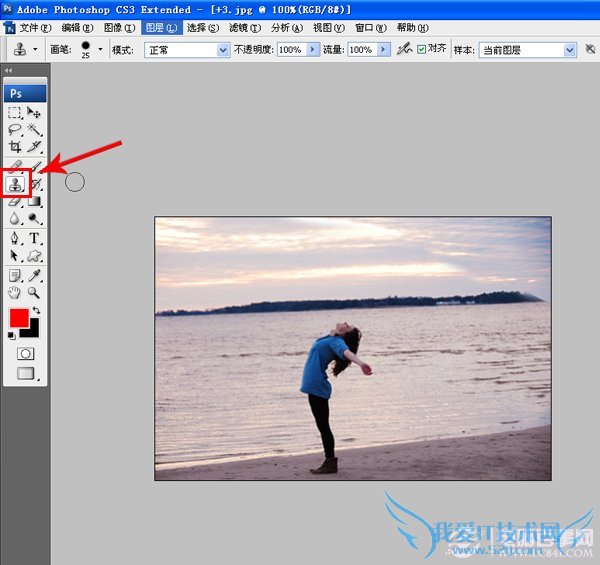
Task: Swap foreground and background colors
Action: [36, 311]
